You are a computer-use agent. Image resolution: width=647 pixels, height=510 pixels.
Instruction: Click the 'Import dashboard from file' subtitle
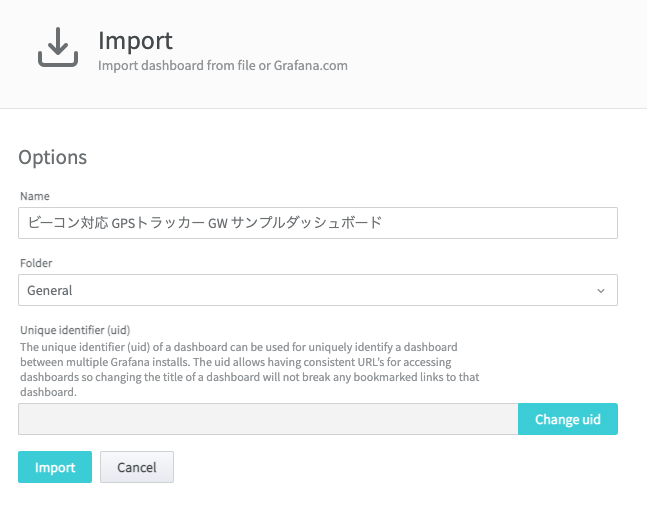[177, 66]
